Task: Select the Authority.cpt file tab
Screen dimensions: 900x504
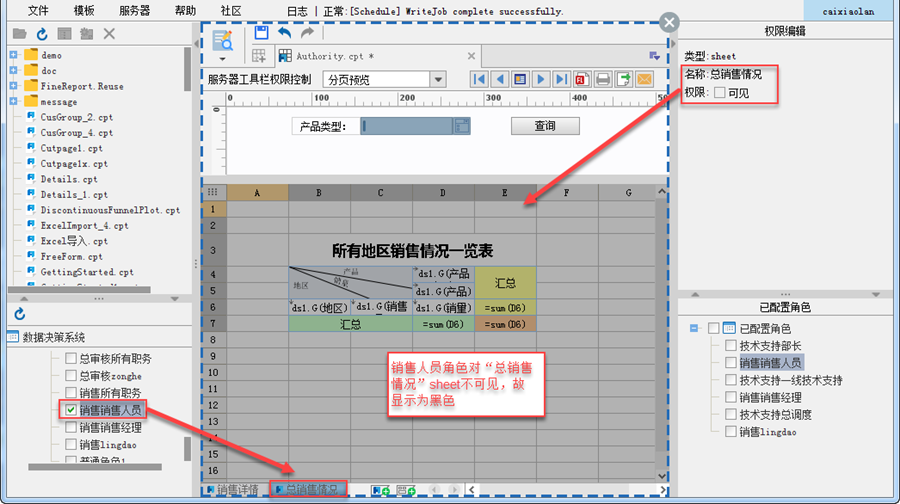Action: [379, 56]
